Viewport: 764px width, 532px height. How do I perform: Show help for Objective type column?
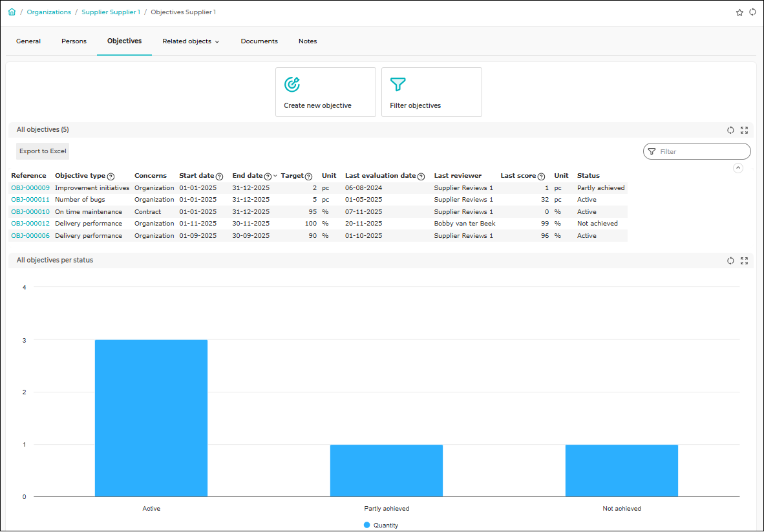(111, 176)
